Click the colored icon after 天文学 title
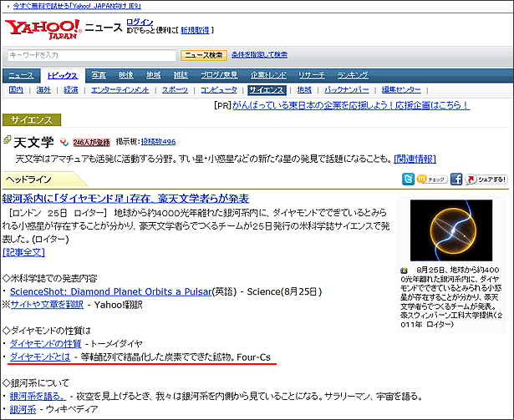This screenshot has height=420, width=514. [64, 142]
